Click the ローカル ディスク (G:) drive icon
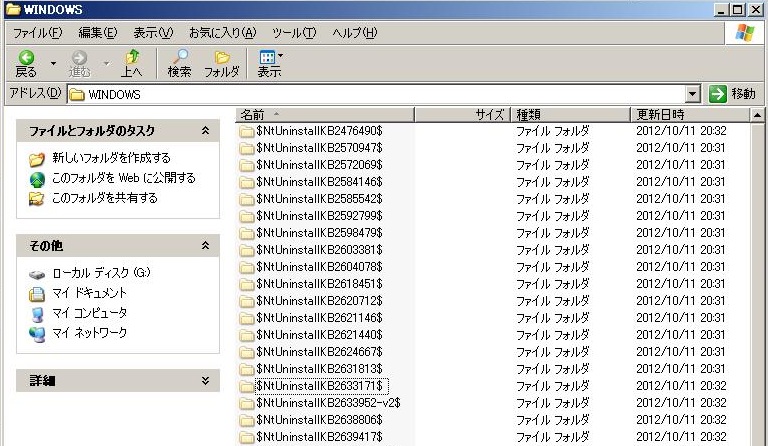The width and height of the screenshot is (768, 446). (x=37, y=274)
